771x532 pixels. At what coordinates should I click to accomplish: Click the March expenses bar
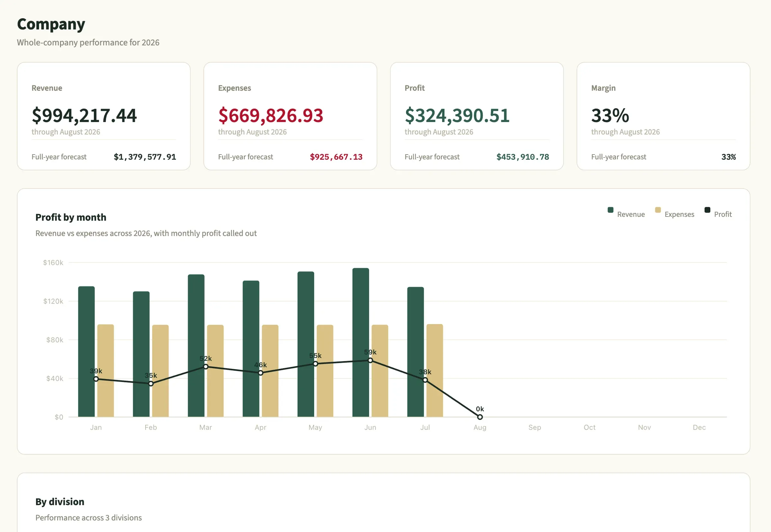(x=215, y=371)
